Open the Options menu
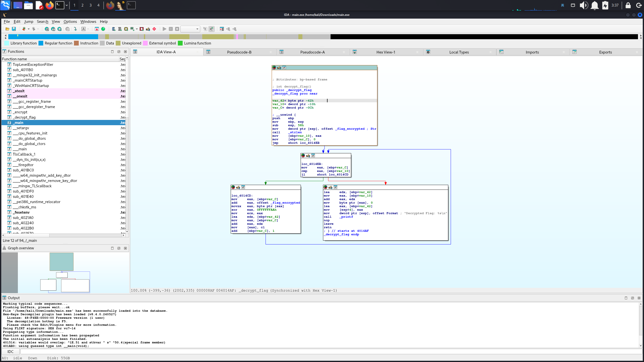Screen dimensions: 644x362 click(70, 22)
